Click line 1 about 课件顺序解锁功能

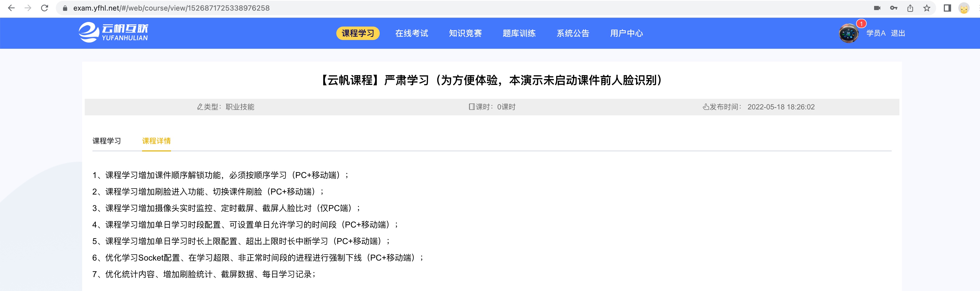(221, 175)
